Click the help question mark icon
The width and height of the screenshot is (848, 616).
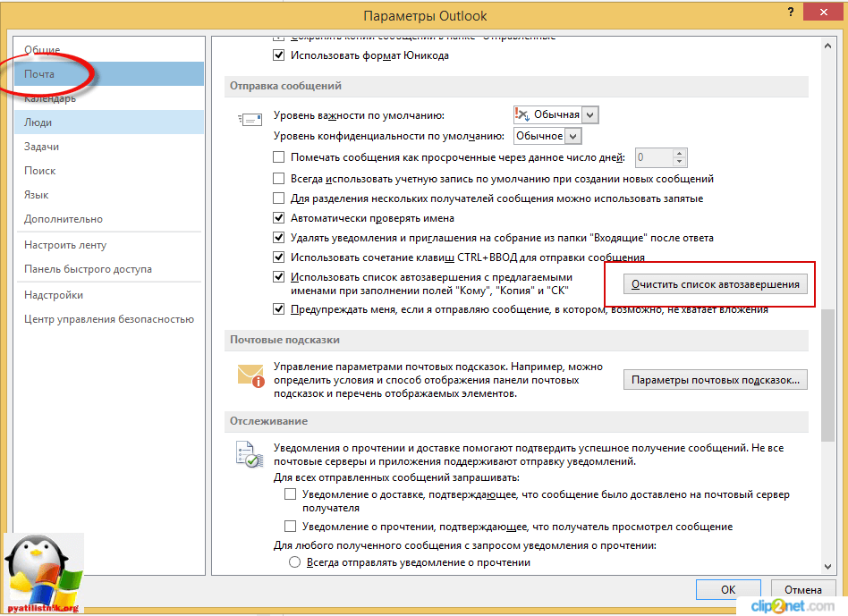791,12
